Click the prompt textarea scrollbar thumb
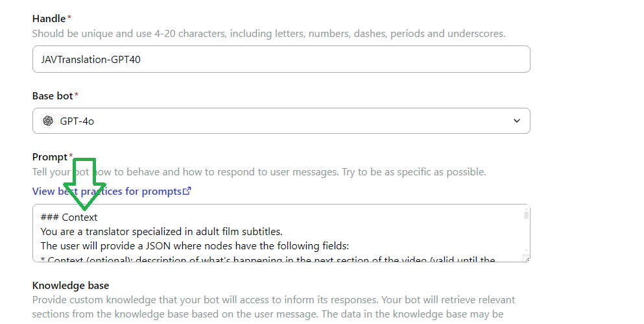This screenshot has height=324, width=644. pos(526,215)
